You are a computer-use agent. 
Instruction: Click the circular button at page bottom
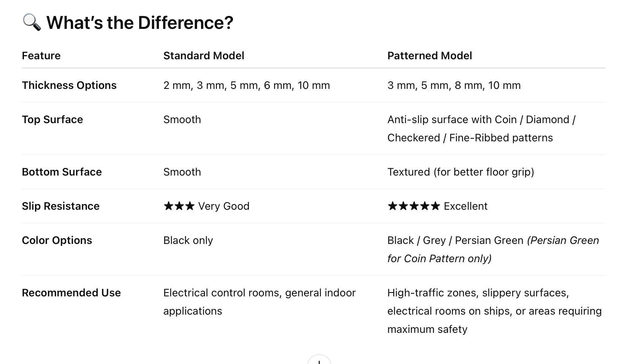[x=319, y=359]
